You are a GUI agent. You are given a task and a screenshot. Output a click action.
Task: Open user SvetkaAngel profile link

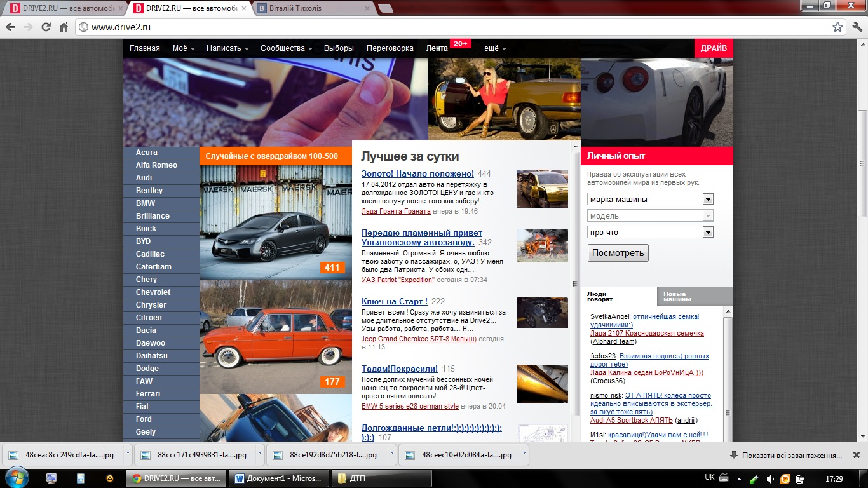tap(610, 316)
